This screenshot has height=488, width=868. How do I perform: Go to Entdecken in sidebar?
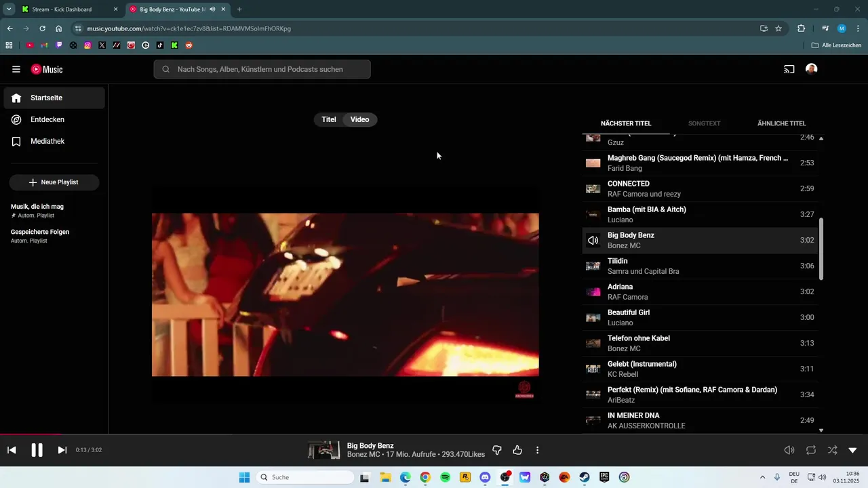(54, 119)
